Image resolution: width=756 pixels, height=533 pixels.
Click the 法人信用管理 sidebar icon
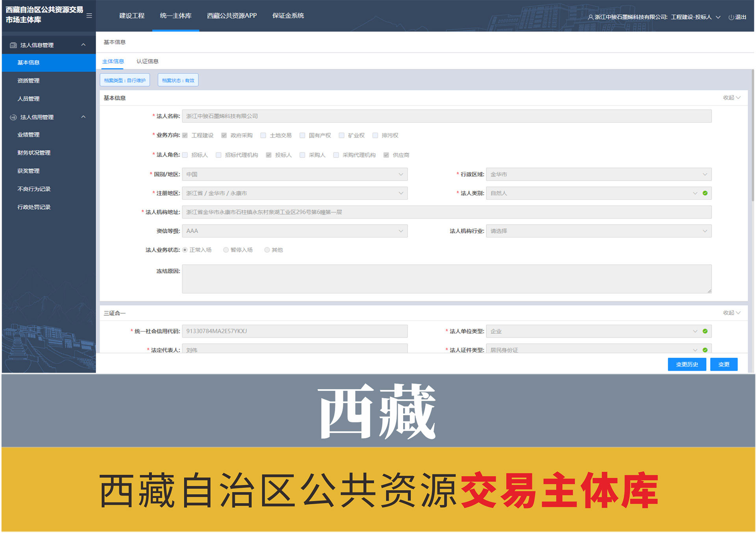[x=13, y=117]
